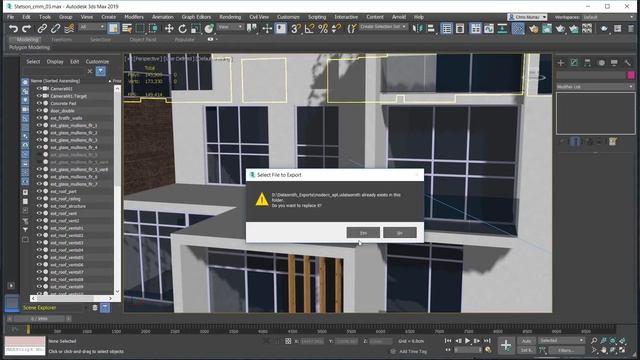Click No in Select File to Export dialog
This screenshot has width=640, height=360.
pyautogui.click(x=400, y=233)
